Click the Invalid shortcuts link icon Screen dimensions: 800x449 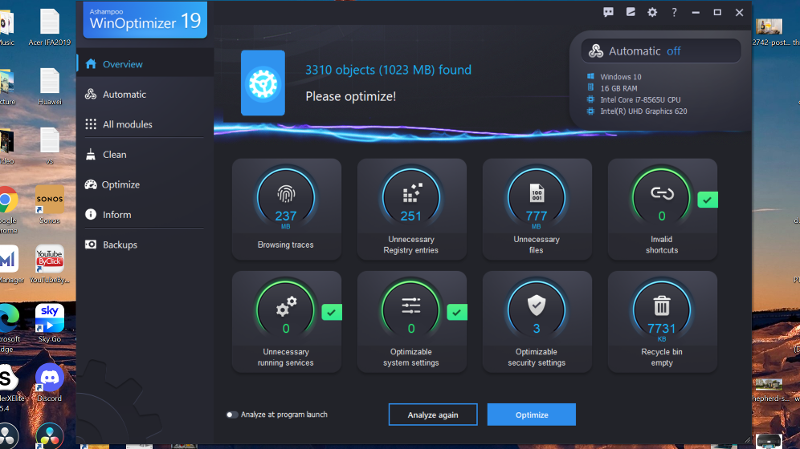point(662,193)
